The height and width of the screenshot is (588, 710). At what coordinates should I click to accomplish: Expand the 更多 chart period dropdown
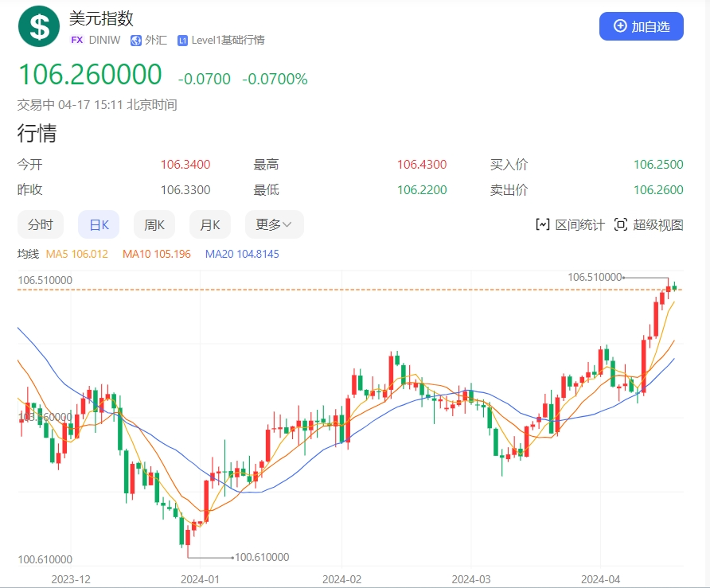tap(274, 224)
